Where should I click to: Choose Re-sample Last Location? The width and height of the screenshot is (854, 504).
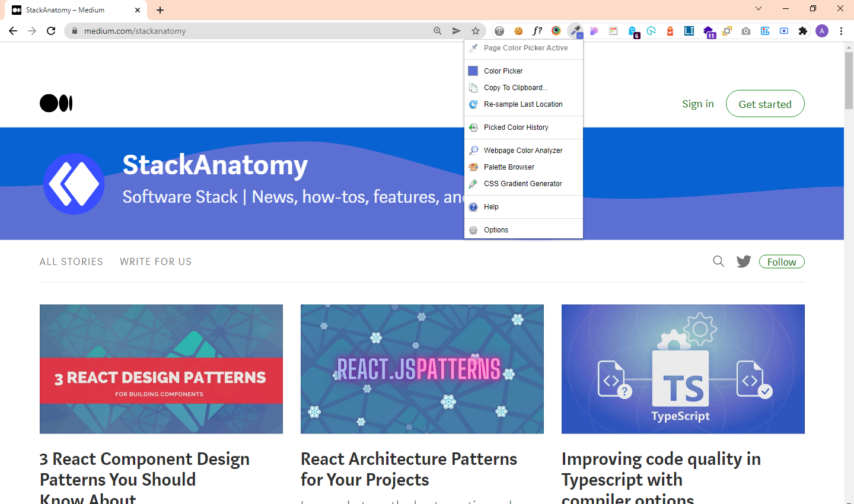pos(524,104)
